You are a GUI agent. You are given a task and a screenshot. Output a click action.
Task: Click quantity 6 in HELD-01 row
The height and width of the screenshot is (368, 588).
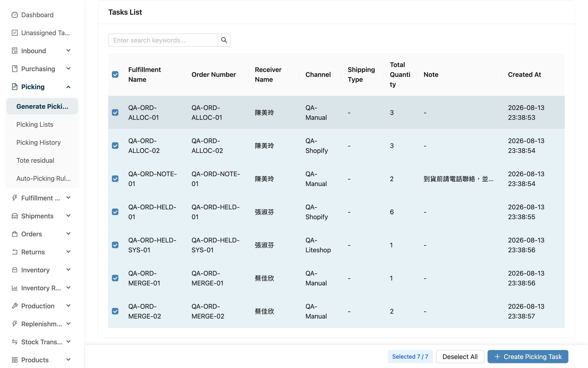point(392,212)
